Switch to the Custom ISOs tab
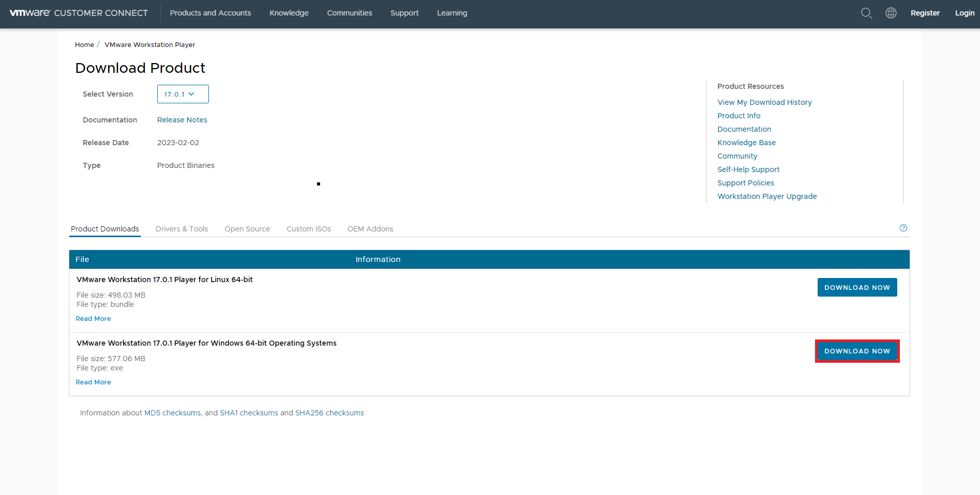Viewport: 980px width, 495px height. pyautogui.click(x=309, y=229)
